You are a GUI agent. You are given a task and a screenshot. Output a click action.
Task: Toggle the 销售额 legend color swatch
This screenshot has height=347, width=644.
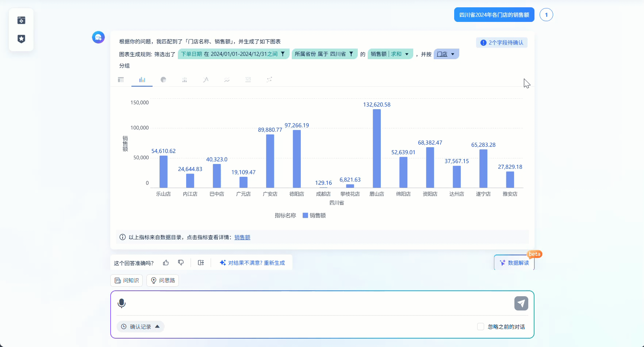305,216
